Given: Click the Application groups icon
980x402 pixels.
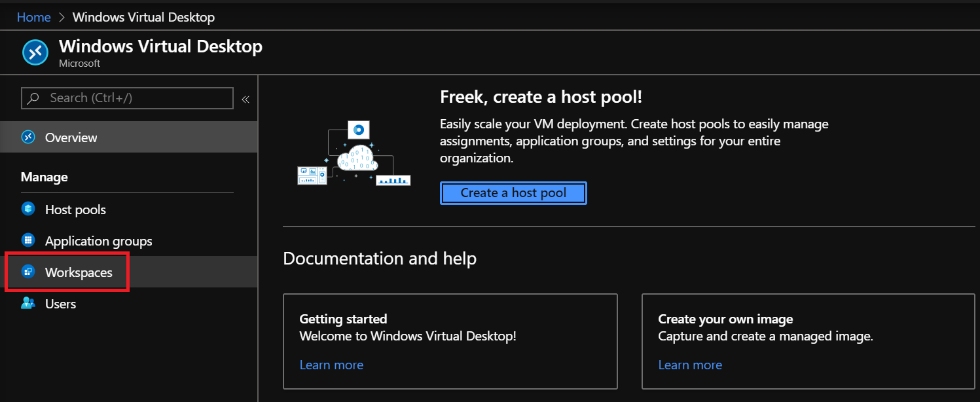Looking at the screenshot, I should pos(28,240).
